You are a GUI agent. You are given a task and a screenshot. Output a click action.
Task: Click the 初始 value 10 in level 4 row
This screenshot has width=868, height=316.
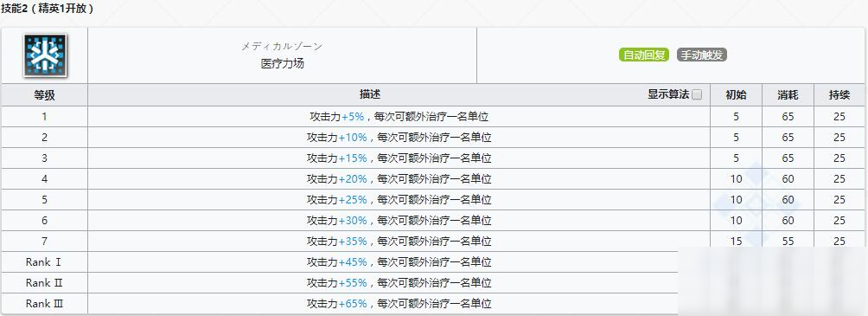736,179
